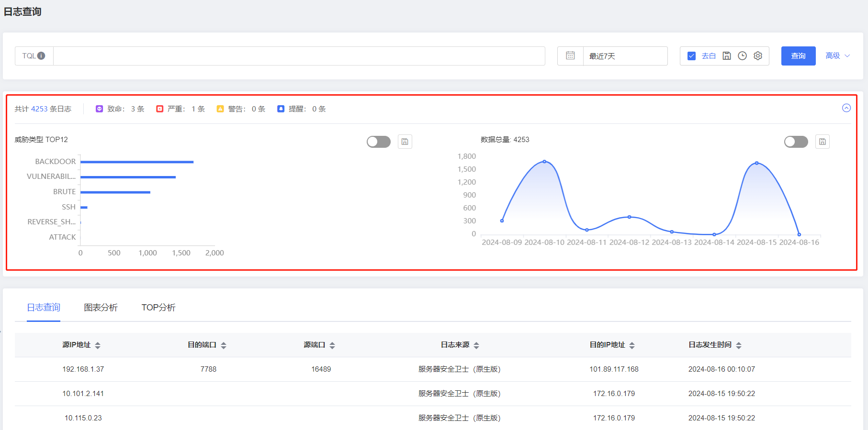The image size is (868, 430).
Task: Click source IP 10.115.0.23
Action: [x=83, y=418]
